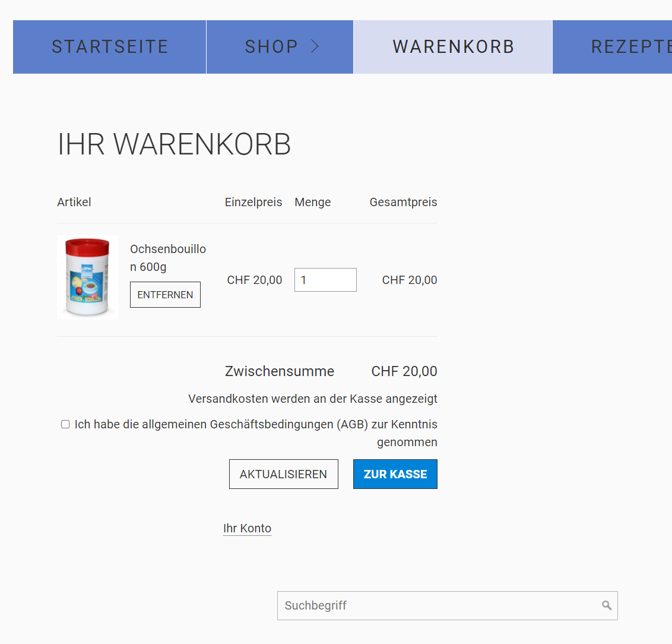Click the Versandkosten notice text
This screenshot has width=672, height=644.
click(313, 399)
